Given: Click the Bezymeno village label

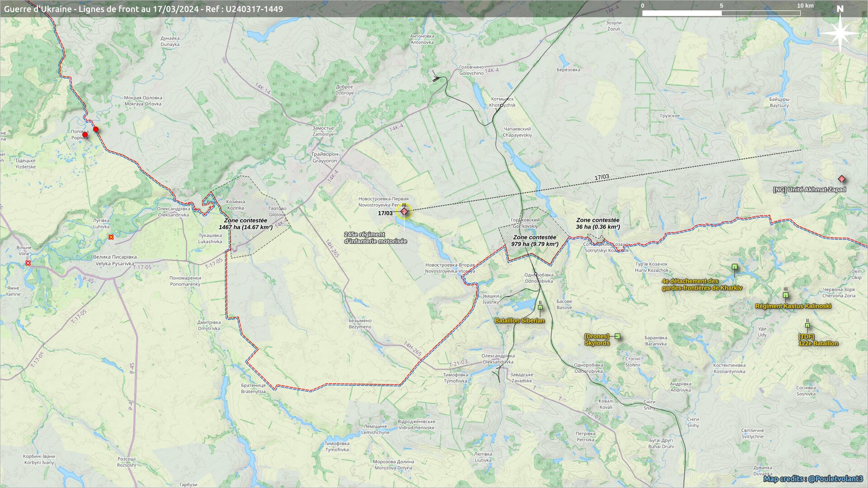Looking at the screenshot, I should (x=360, y=324).
